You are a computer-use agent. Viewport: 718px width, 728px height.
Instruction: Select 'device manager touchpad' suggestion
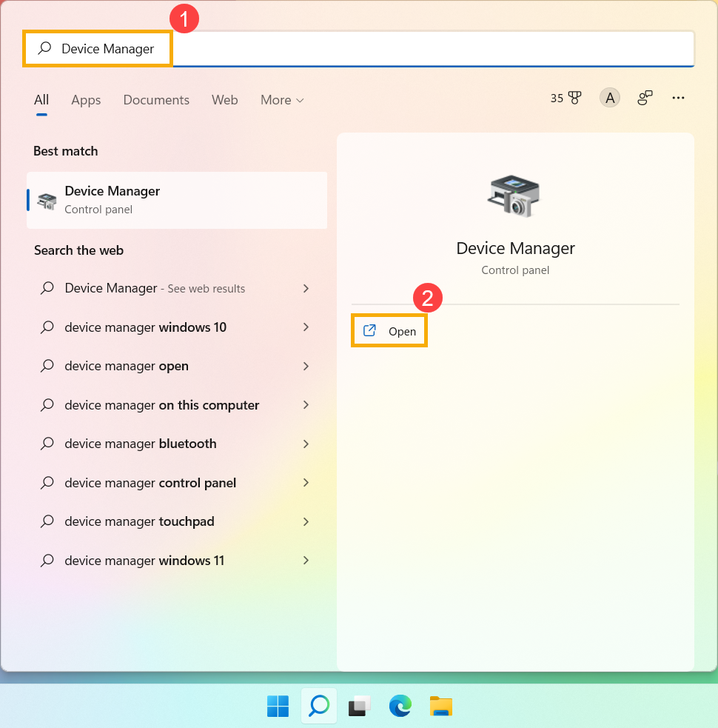click(177, 521)
